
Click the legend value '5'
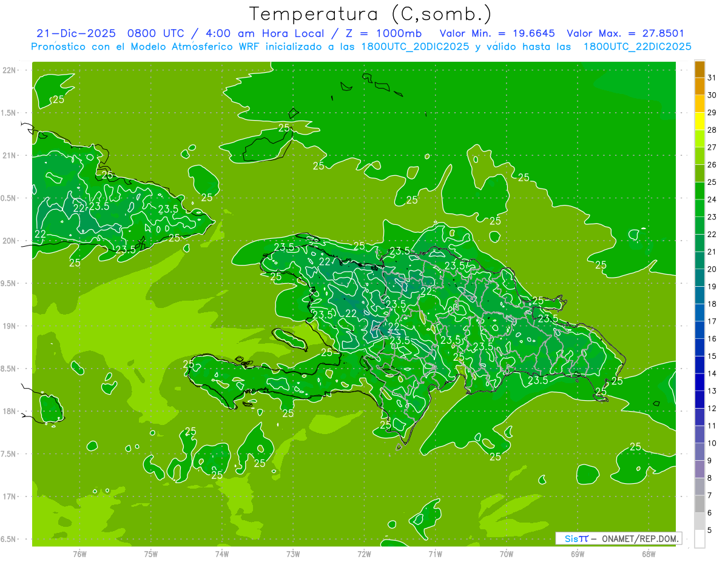(710, 530)
